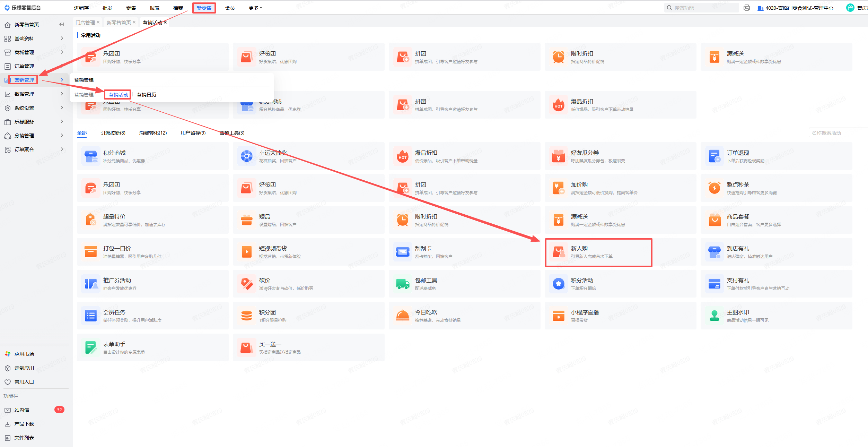Open 站内信 inbox messages

coord(22,410)
